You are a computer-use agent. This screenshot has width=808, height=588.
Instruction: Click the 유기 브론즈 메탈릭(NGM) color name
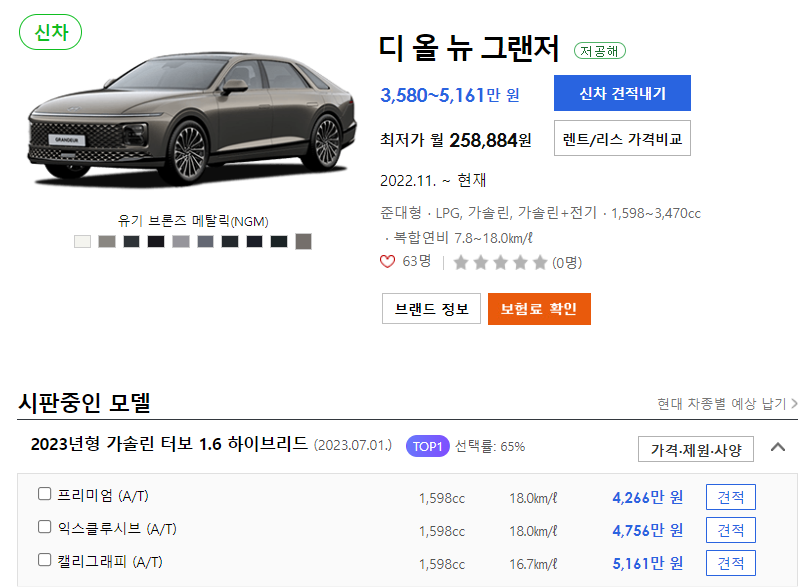pos(193,221)
